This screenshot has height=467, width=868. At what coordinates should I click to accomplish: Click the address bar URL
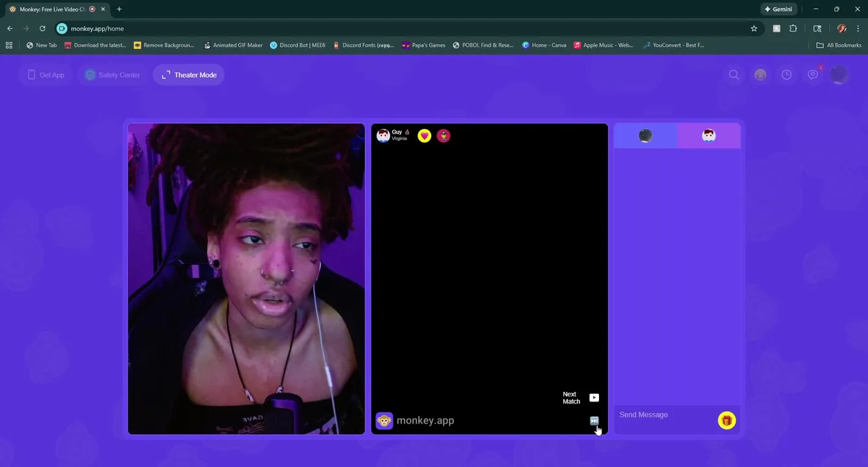click(x=97, y=29)
